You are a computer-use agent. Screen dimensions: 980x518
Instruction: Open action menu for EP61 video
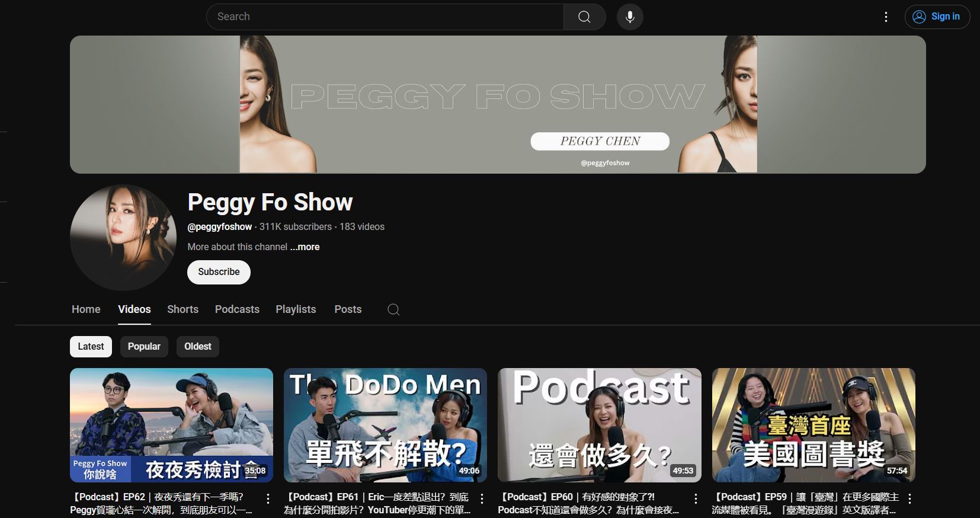[x=482, y=499]
